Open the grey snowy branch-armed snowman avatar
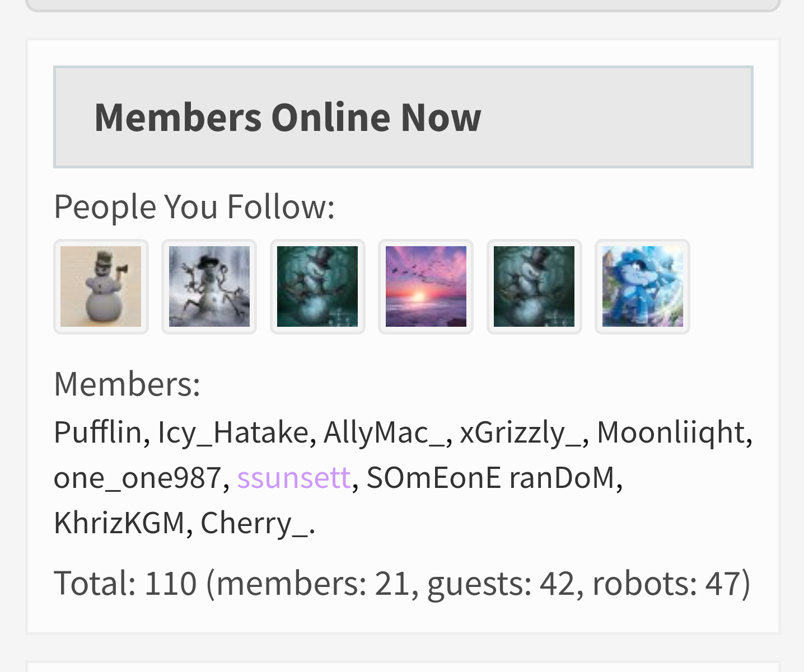 (x=209, y=286)
